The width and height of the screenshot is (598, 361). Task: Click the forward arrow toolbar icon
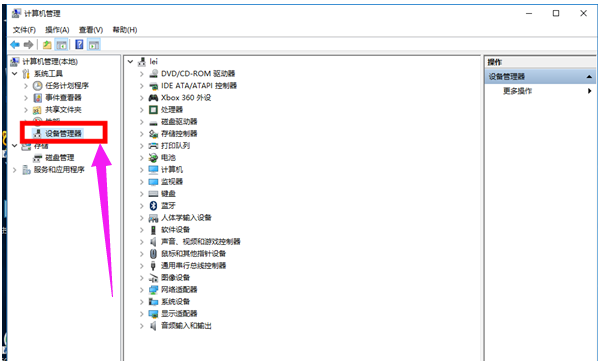point(29,45)
